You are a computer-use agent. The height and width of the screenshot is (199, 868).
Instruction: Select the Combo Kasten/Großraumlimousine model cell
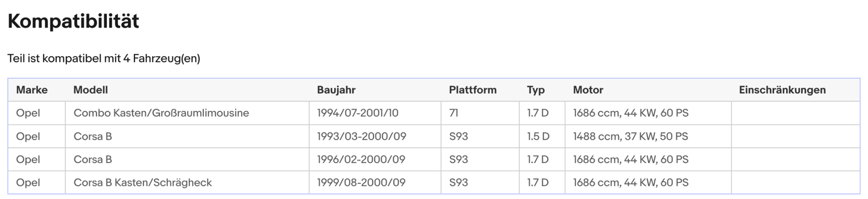[161, 113]
